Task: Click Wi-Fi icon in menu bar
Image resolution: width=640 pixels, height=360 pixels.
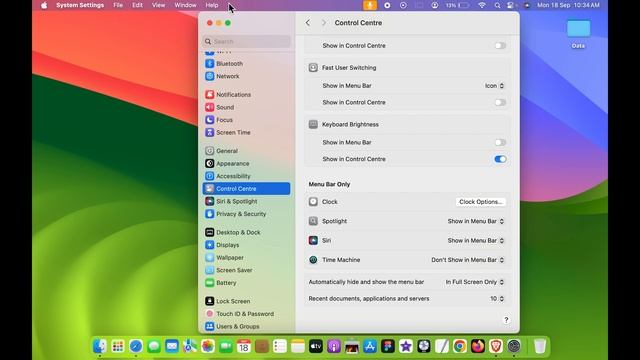Action: pos(482,5)
